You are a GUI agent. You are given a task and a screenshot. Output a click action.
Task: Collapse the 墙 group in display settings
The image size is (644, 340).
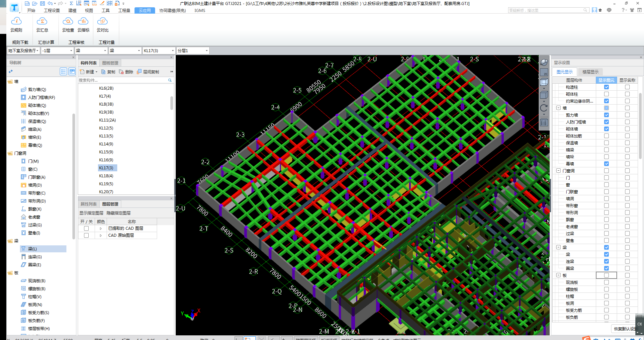pyautogui.click(x=559, y=108)
